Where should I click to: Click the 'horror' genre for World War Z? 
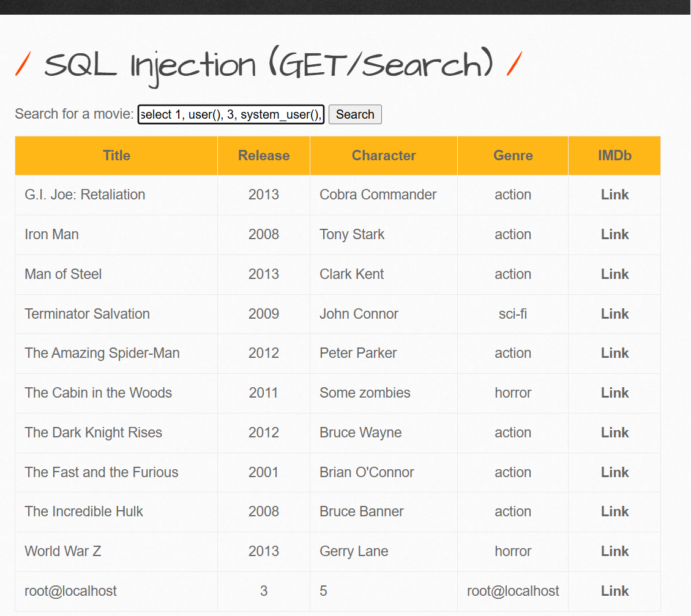coord(513,551)
